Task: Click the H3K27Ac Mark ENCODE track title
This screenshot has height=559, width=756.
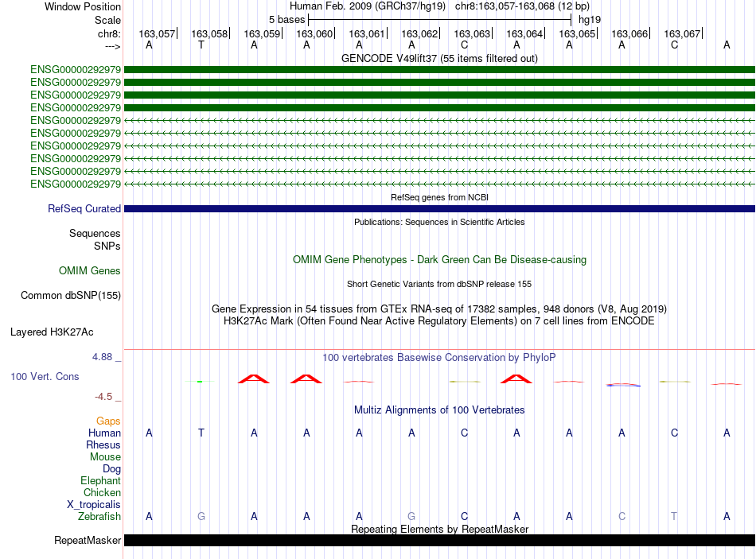Action: [x=439, y=321]
